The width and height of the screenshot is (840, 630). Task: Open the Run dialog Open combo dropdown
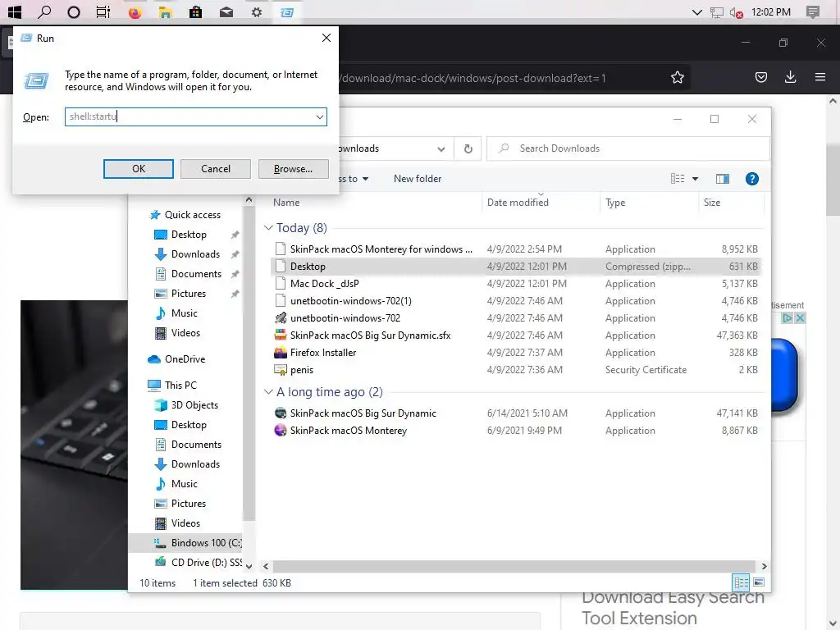[x=319, y=116]
